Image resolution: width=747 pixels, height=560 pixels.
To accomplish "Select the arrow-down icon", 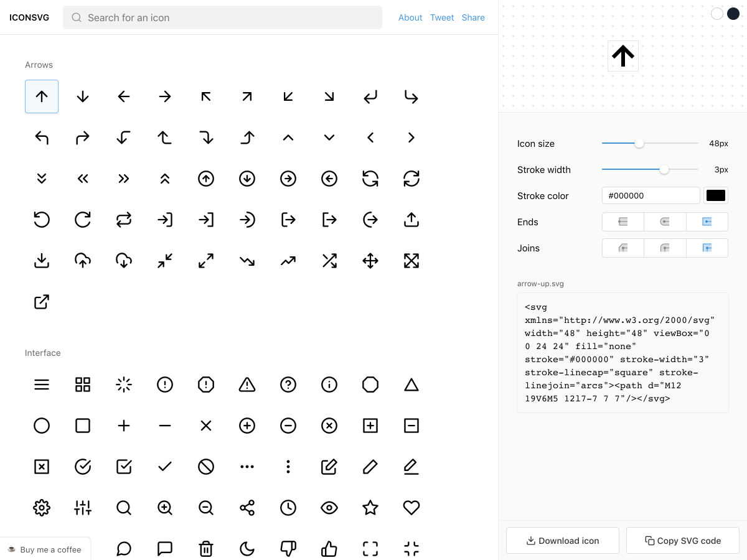I will tap(83, 96).
